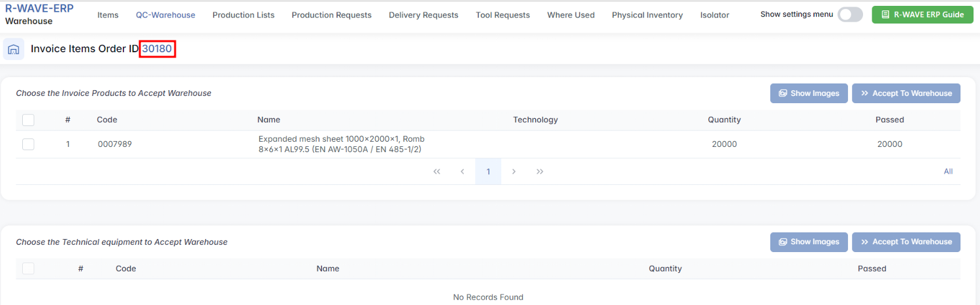Check select-all box in Invoice Products table

pyautogui.click(x=28, y=120)
